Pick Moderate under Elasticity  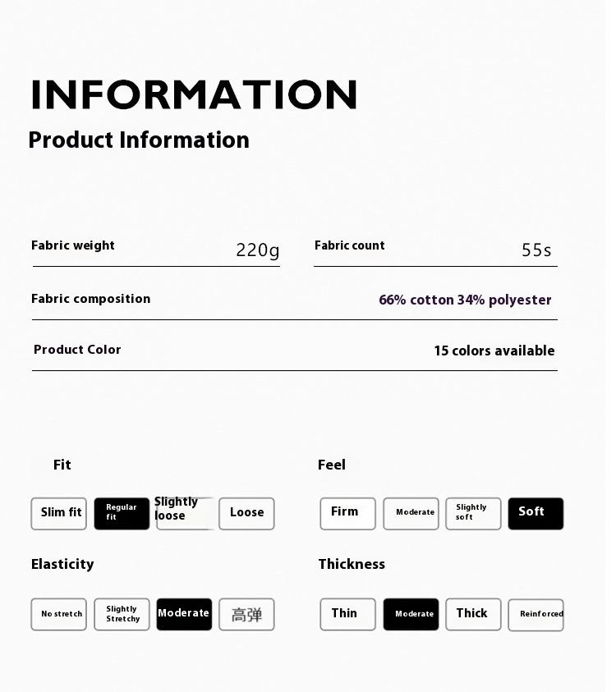(x=184, y=614)
